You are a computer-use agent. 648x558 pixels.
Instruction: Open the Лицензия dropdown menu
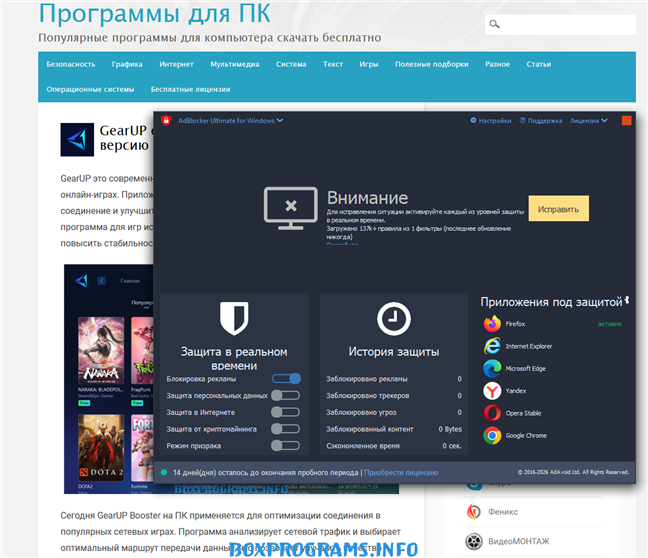(588, 121)
